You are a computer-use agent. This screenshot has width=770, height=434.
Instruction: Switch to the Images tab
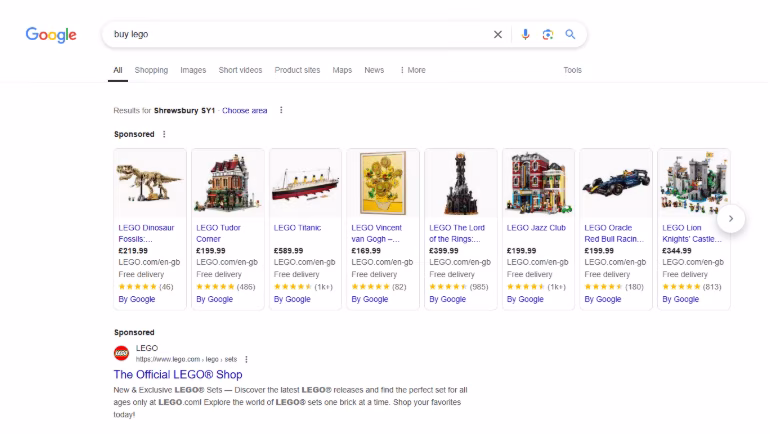point(193,70)
